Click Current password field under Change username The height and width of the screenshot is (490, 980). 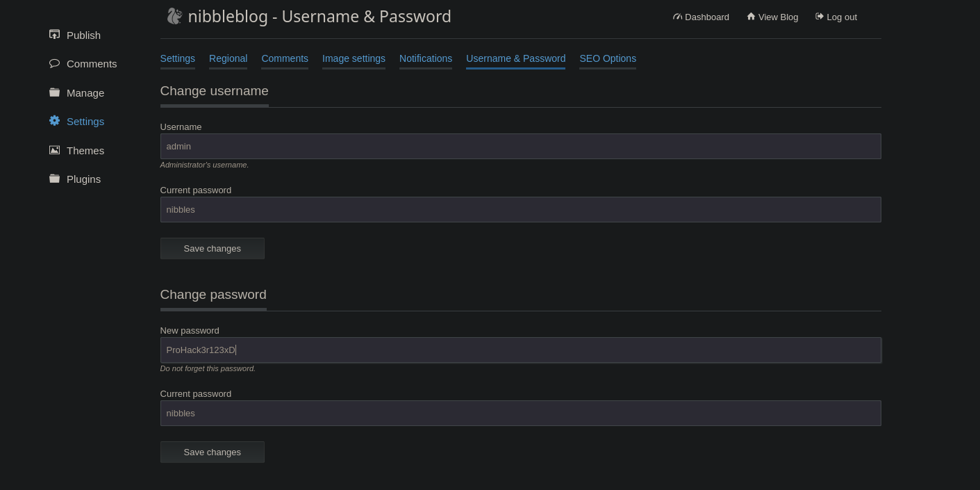pyautogui.click(x=520, y=209)
